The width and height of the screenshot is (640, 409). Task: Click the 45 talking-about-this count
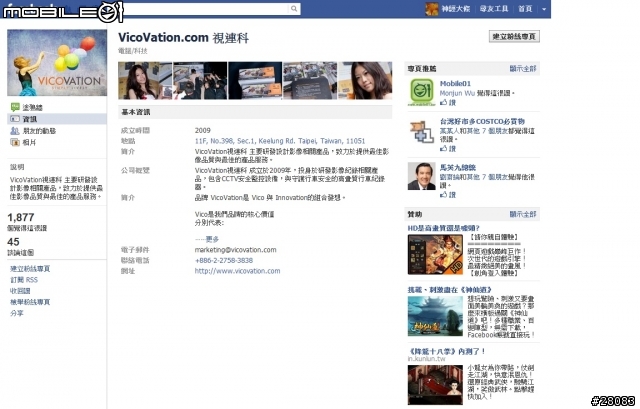13,242
